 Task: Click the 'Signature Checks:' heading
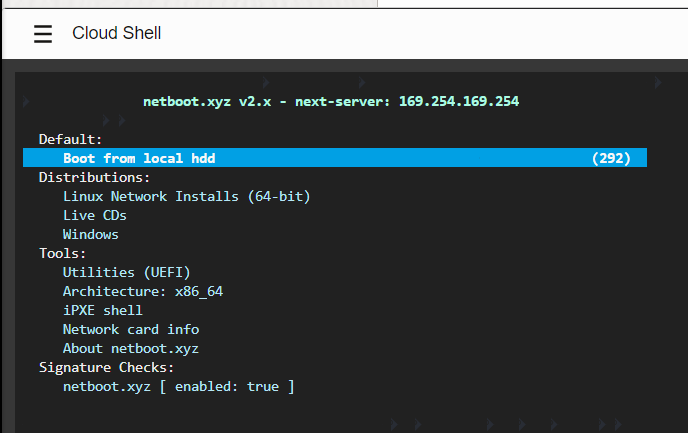pos(107,367)
